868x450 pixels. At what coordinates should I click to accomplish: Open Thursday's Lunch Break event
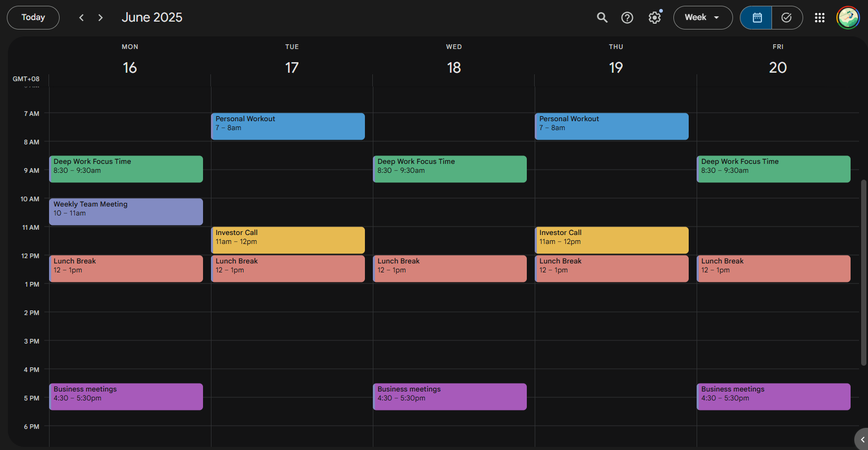click(612, 269)
